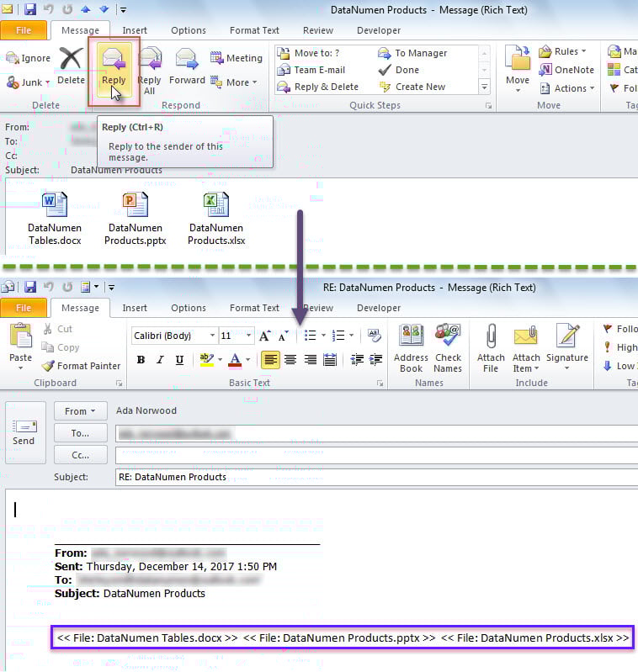Viewport: 638px width, 672px height.
Task: Expand the More respond options dropdown
Action: point(255,82)
